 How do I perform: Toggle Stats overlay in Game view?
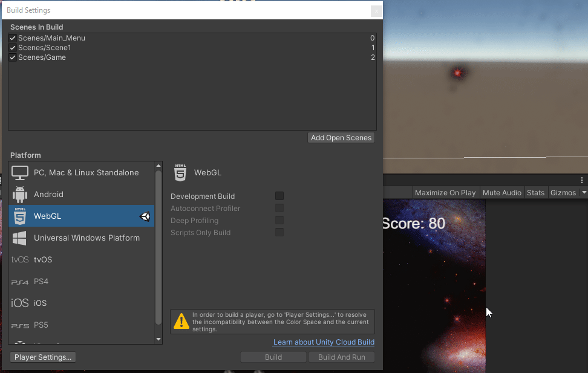(x=535, y=193)
